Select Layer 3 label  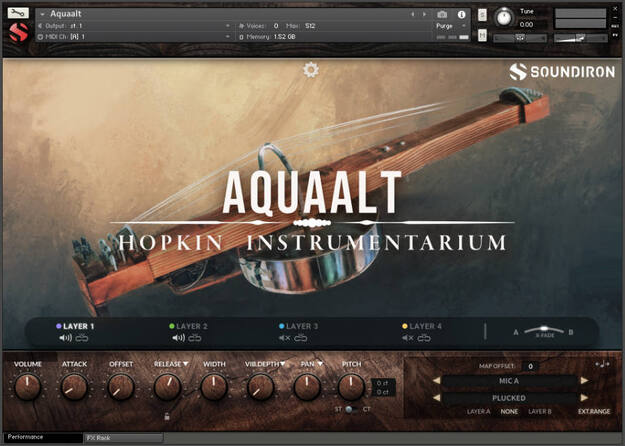click(302, 326)
